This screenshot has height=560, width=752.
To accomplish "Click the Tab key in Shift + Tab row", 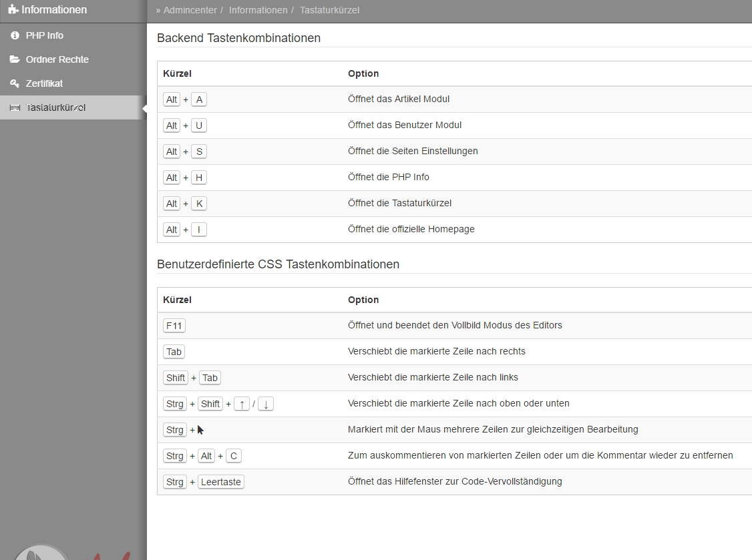I will click(210, 378).
